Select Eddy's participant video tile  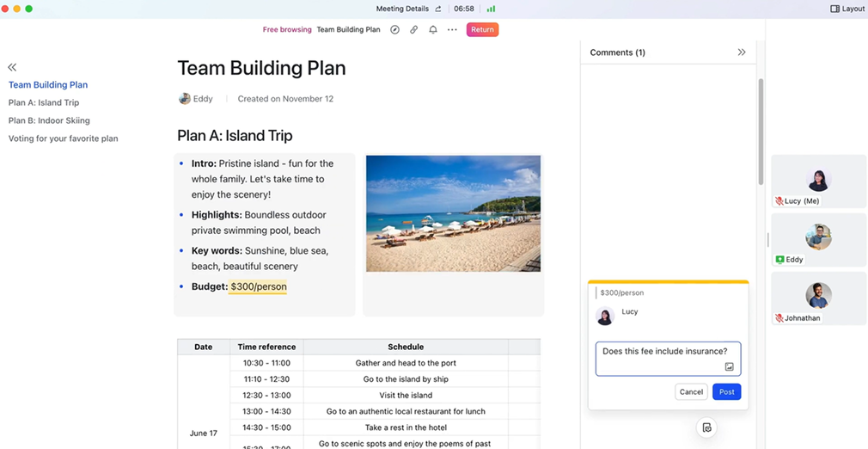click(818, 240)
